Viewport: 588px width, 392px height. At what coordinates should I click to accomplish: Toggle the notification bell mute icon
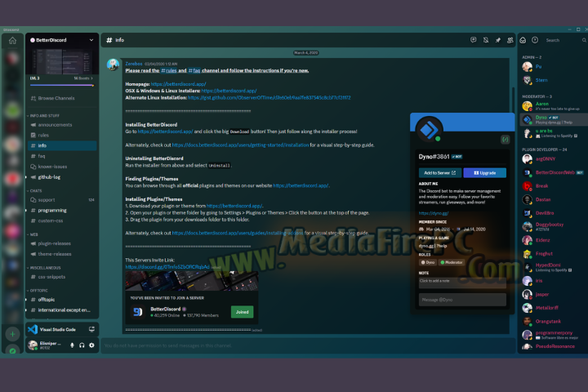486,40
